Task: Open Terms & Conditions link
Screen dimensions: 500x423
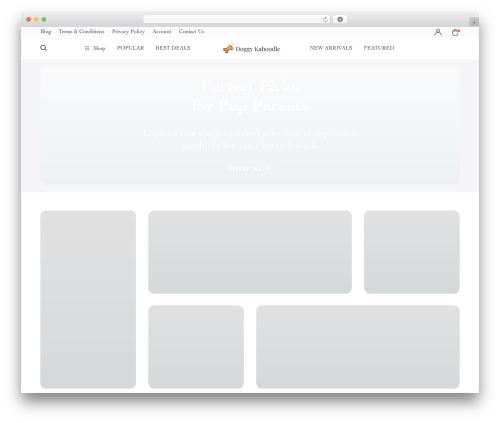Action: 82,31
